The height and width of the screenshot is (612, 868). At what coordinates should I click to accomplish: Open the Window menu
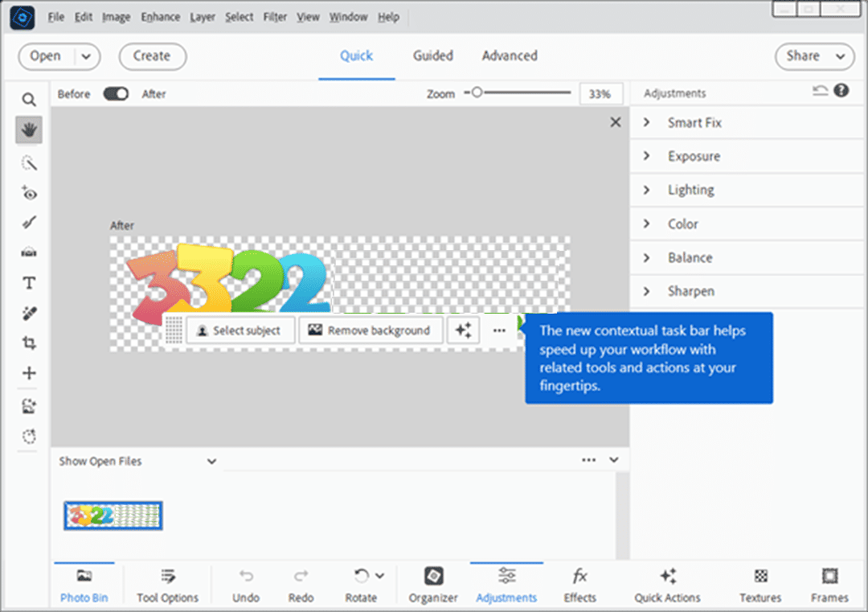(x=348, y=17)
